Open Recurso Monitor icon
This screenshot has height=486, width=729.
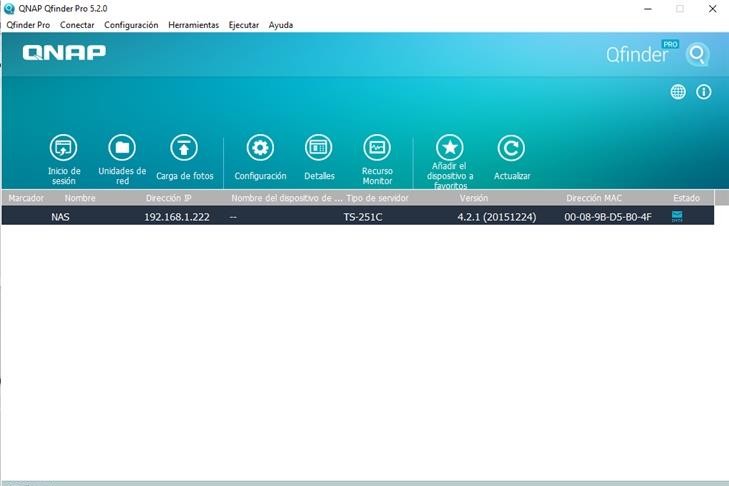click(x=377, y=148)
